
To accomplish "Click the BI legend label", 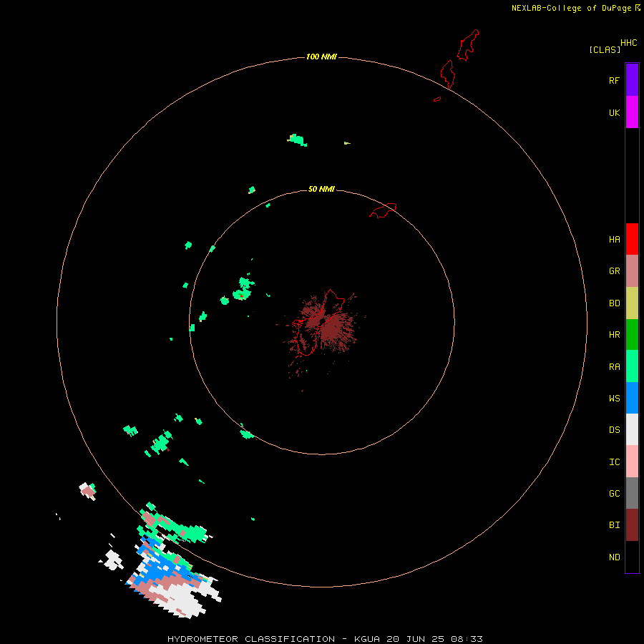I will tap(614, 525).
